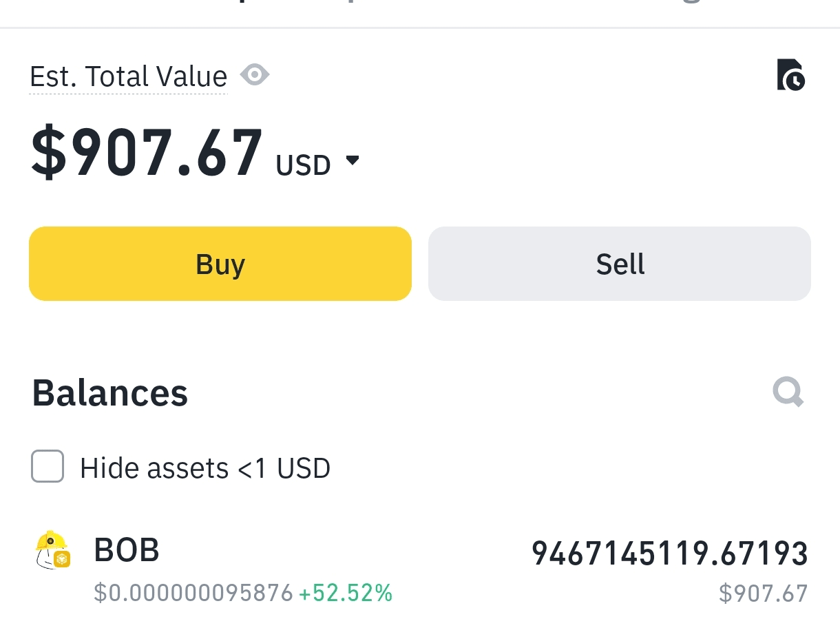840x630 pixels.
Task: Hide balance using the eye icon
Action: tap(255, 74)
